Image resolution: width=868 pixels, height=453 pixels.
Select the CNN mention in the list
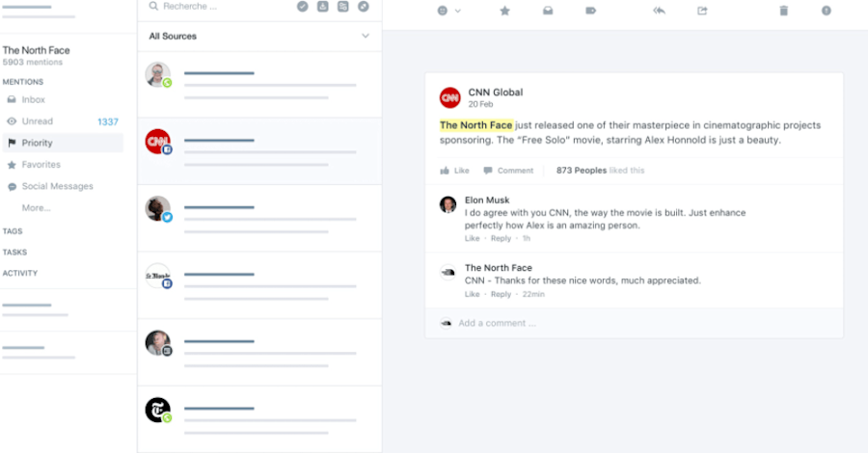[x=259, y=151]
